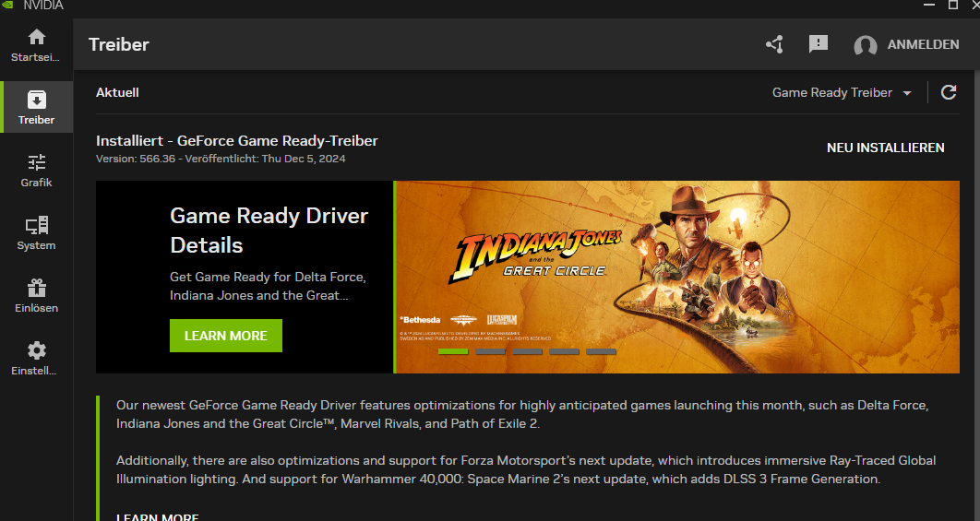Select the second carousel indicator

[490, 351]
